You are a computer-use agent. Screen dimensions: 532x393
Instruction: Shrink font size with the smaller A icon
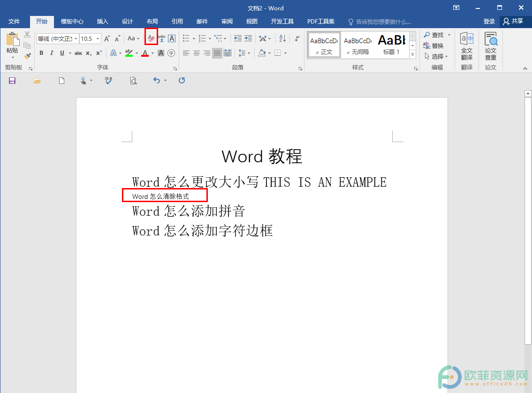(117, 38)
